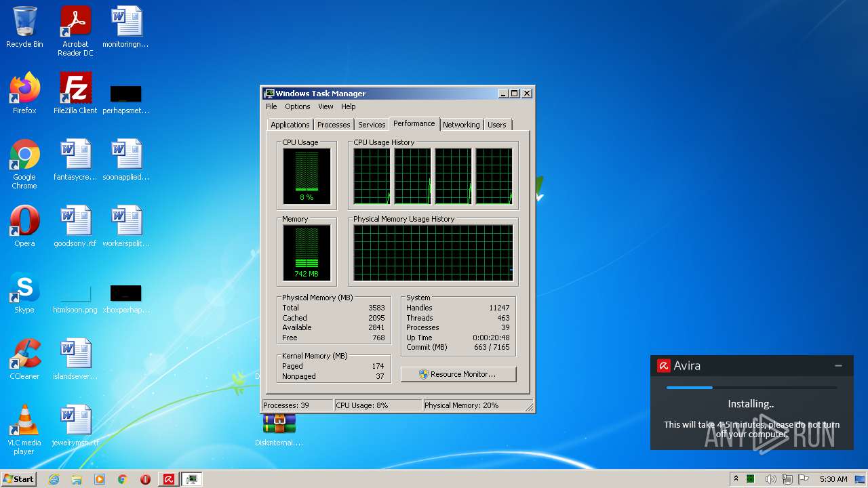Switch to the Applications tab
This screenshot has height=488, width=868.
(290, 125)
